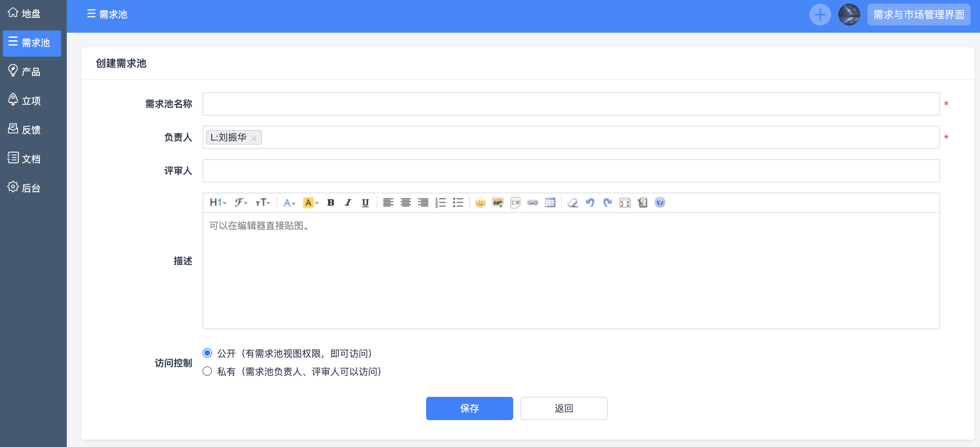Open the H1 heading dropdown
Screen dimensions: 980x447
coord(218,202)
